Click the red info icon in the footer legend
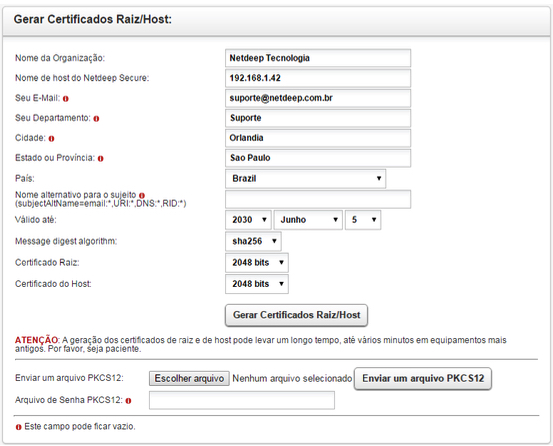The height and width of the screenshot is (446, 553). point(18,427)
